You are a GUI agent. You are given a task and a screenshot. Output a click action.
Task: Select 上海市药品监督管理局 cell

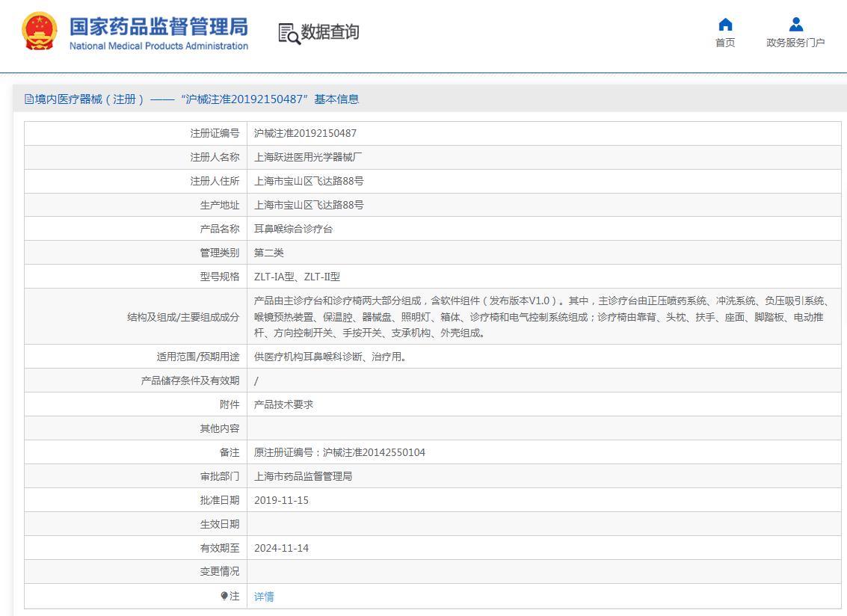303,476
